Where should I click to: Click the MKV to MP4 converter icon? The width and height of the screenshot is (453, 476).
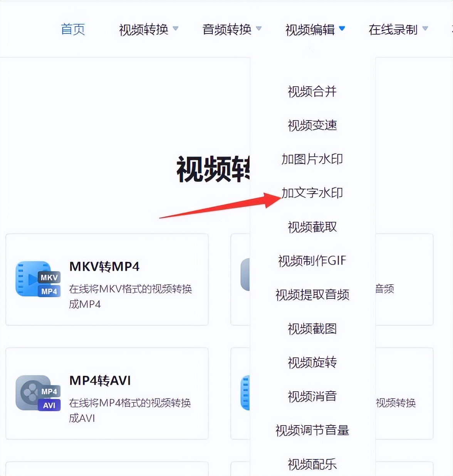click(x=38, y=279)
